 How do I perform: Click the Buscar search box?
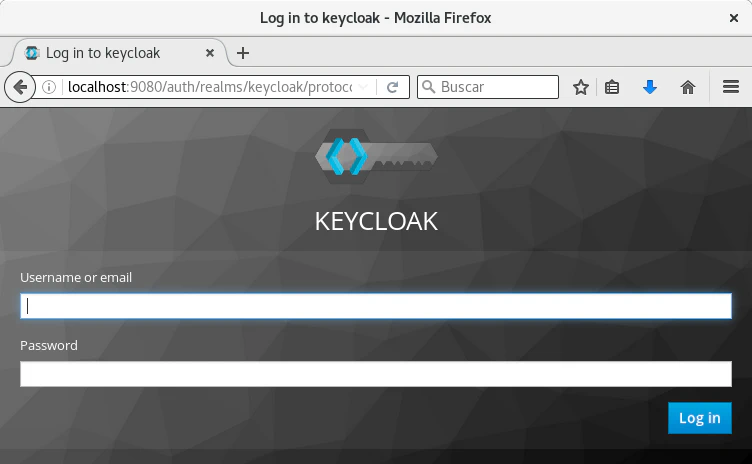point(497,88)
